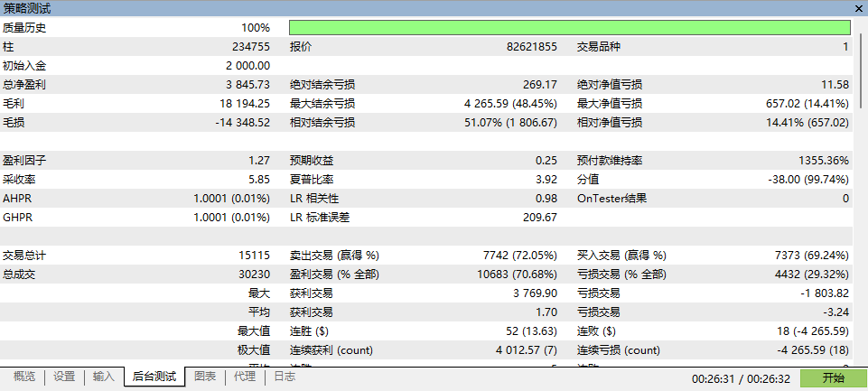This screenshot has height=391, width=868.
Task: Click the elapsed time counter 00:26:31
Action: point(713,379)
